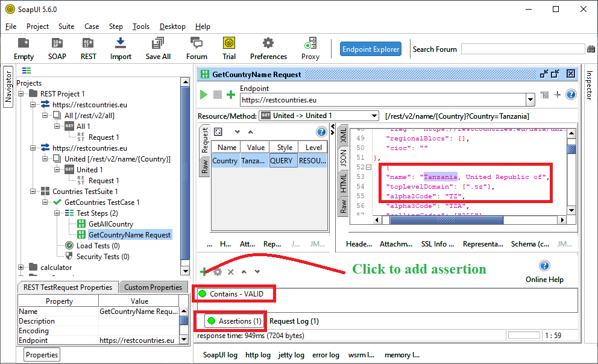The image size is (598, 364).
Task: Click the Properties button at bottom left
Action: click(x=42, y=355)
